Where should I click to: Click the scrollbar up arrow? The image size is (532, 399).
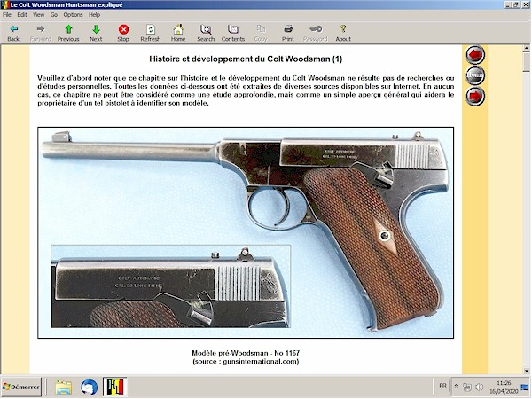(527, 49)
